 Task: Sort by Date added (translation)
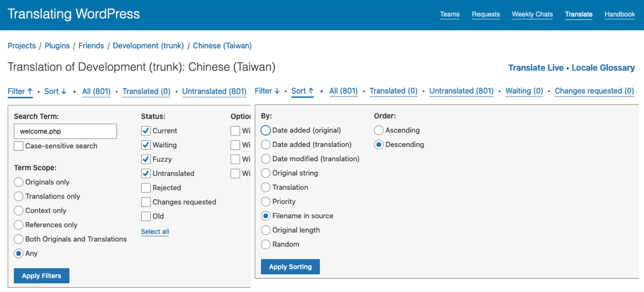coord(265,145)
